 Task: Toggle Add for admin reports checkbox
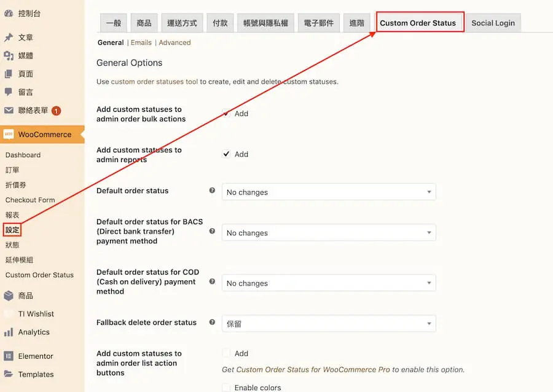[x=226, y=154]
